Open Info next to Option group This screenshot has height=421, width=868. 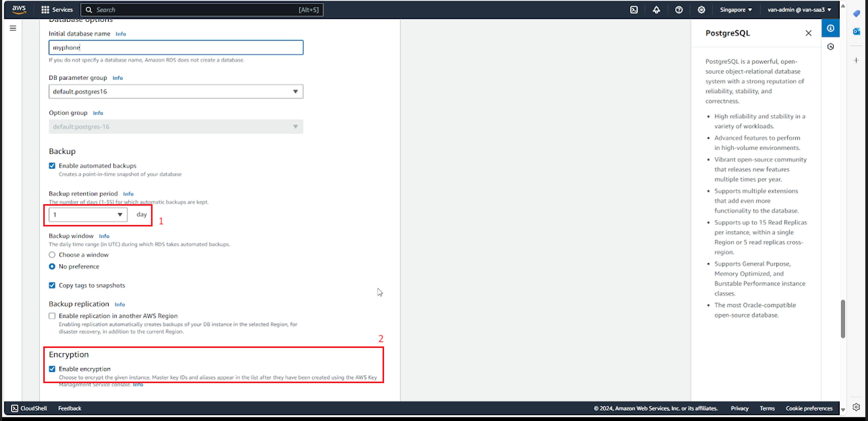pyautogui.click(x=98, y=113)
